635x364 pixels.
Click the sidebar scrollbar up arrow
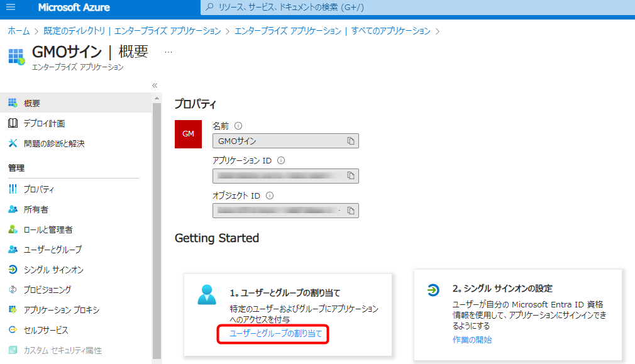point(157,99)
